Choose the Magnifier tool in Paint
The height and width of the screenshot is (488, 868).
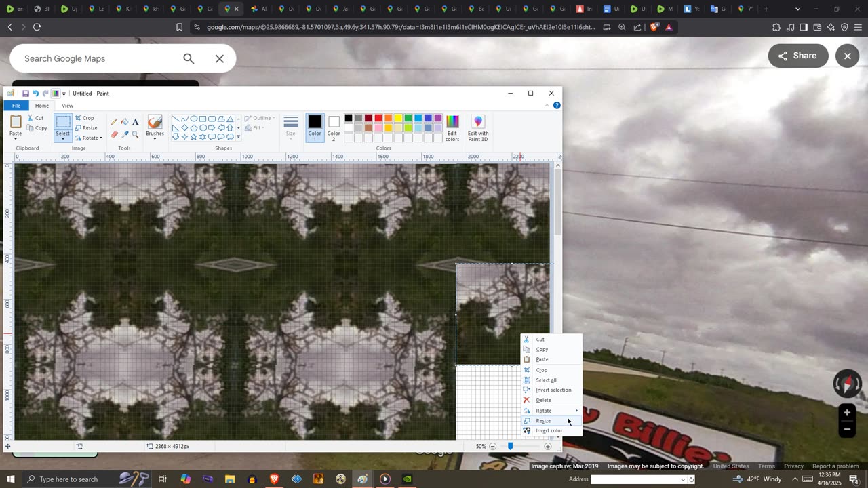click(x=136, y=134)
